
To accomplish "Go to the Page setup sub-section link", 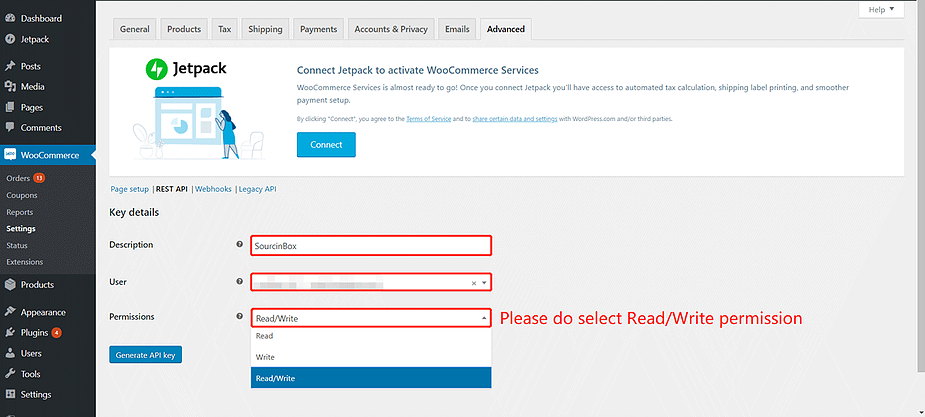I will tap(130, 189).
